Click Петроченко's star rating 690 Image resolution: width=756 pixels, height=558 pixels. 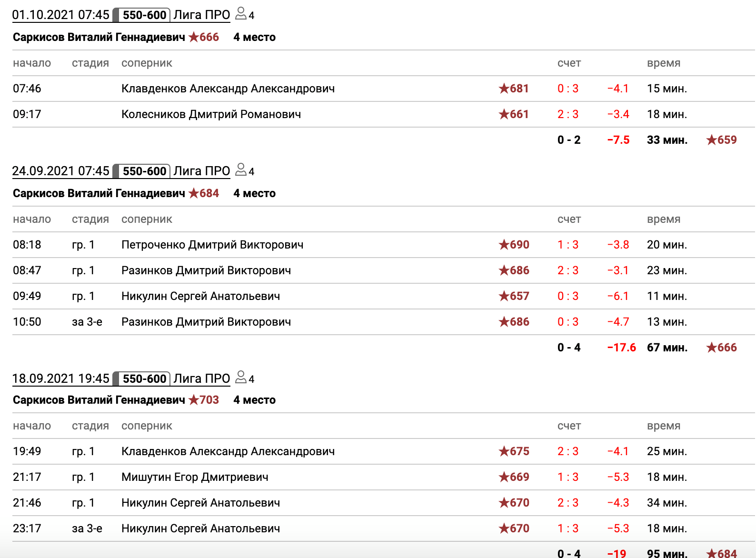[x=514, y=245]
